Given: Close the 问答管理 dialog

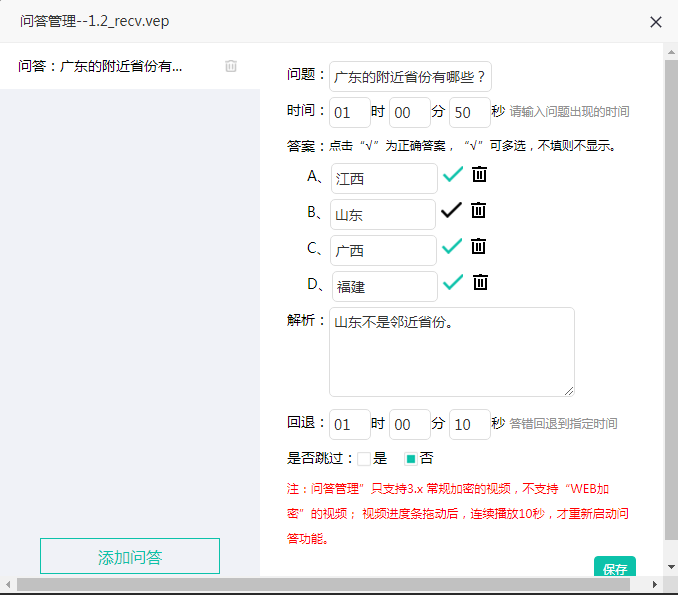Looking at the screenshot, I should (656, 21).
